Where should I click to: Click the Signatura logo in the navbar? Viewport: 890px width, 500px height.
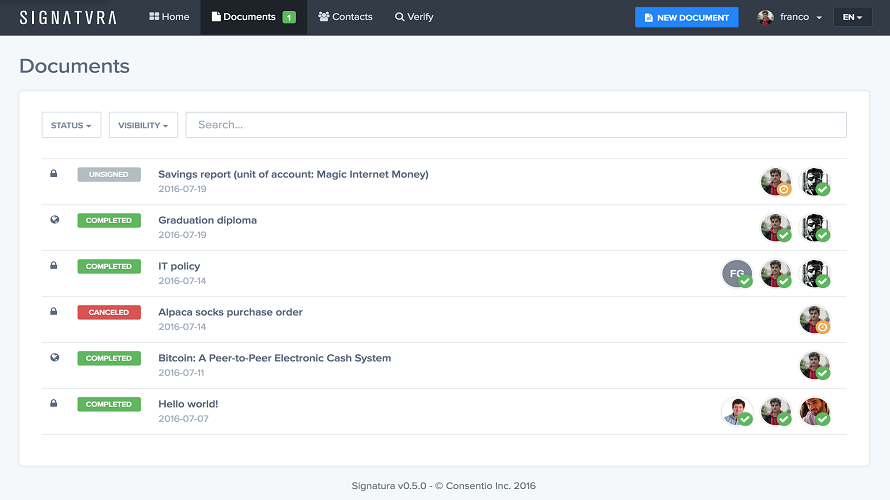click(67, 17)
